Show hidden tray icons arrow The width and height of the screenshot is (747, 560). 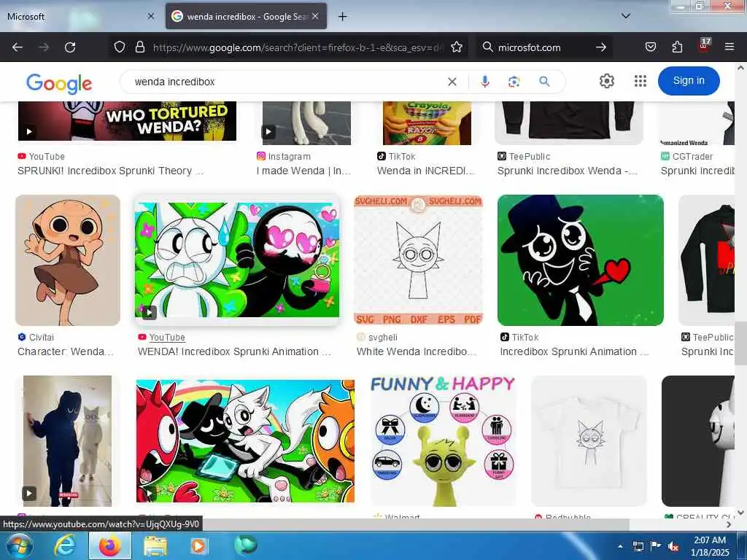click(620, 547)
